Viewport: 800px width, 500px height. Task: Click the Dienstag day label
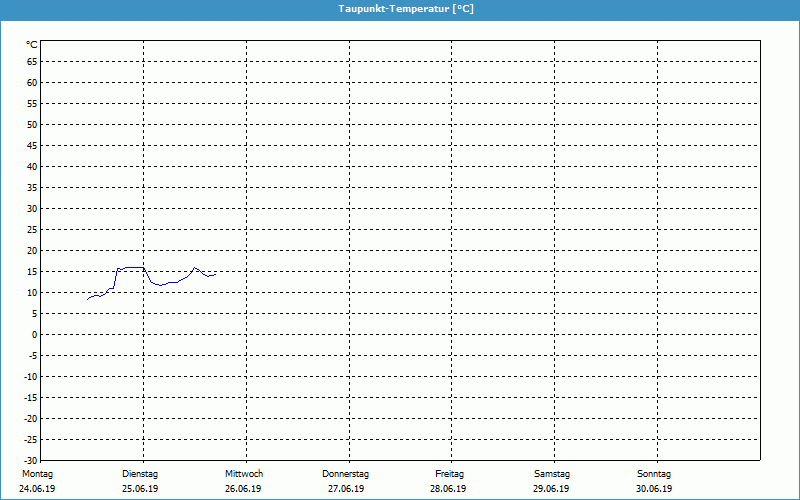140,474
